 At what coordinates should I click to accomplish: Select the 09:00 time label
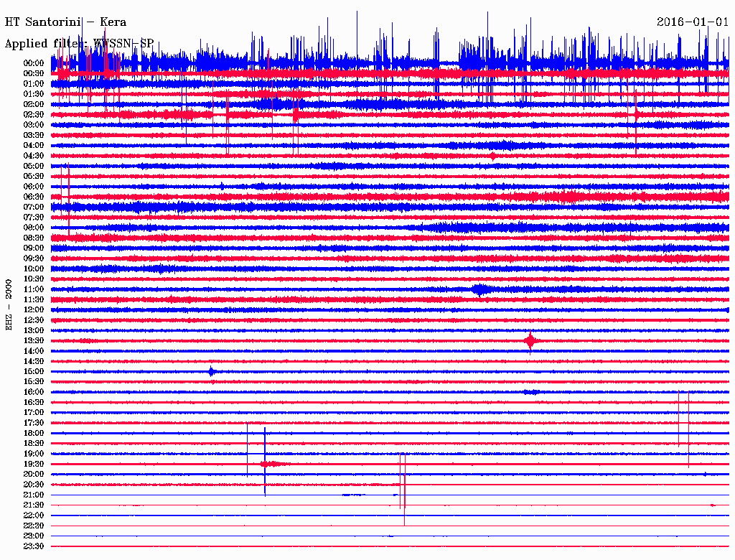pos(34,248)
